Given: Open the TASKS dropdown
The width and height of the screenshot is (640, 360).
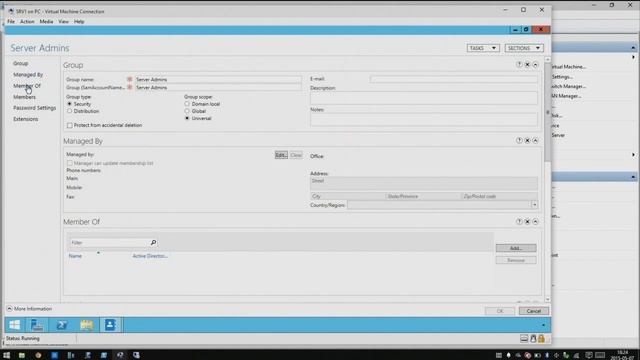Looking at the screenshot, I should pos(483,48).
